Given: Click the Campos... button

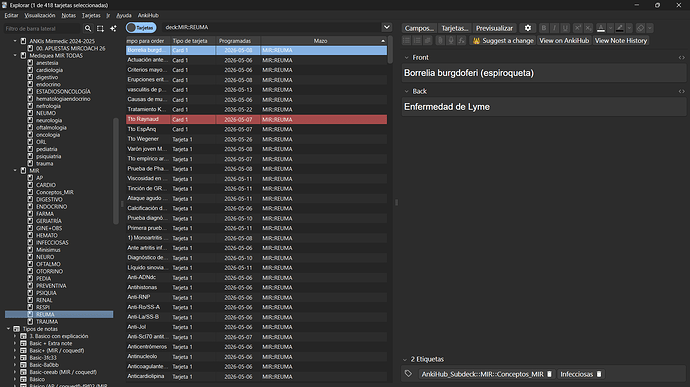Looking at the screenshot, I should (419, 28).
